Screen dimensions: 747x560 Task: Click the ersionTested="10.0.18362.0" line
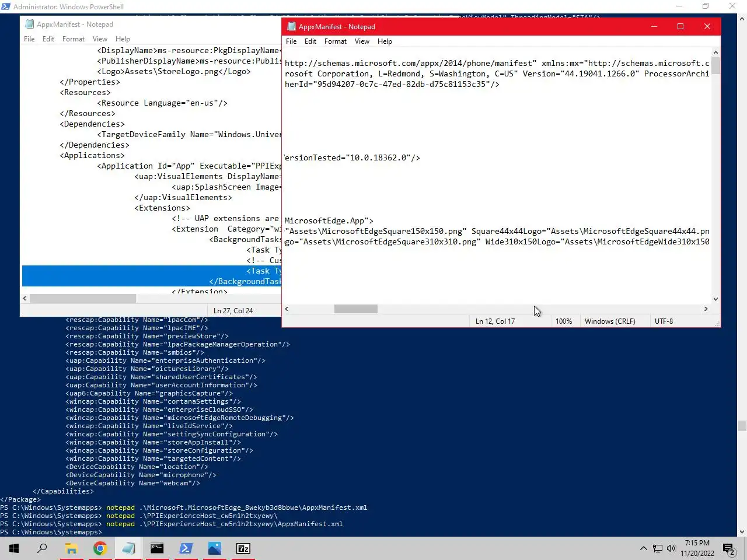click(352, 157)
